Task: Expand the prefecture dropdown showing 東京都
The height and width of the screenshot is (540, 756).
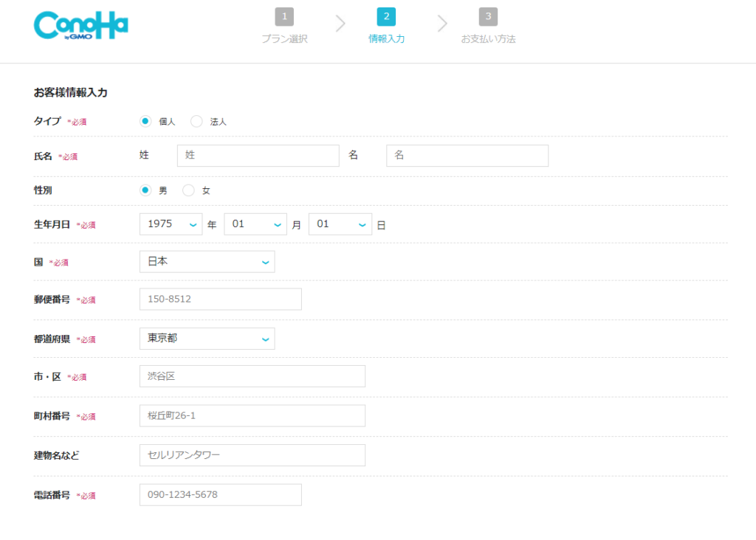Action: (x=207, y=339)
